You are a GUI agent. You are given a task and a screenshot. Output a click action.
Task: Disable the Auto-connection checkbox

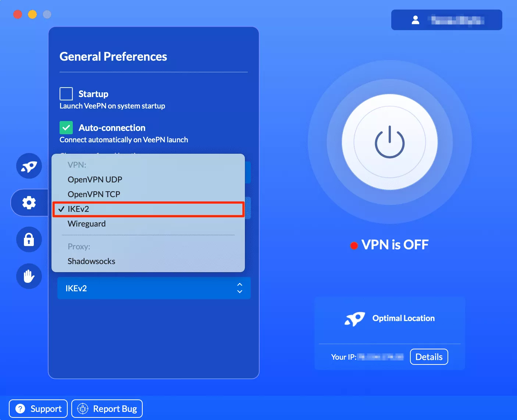(x=66, y=128)
